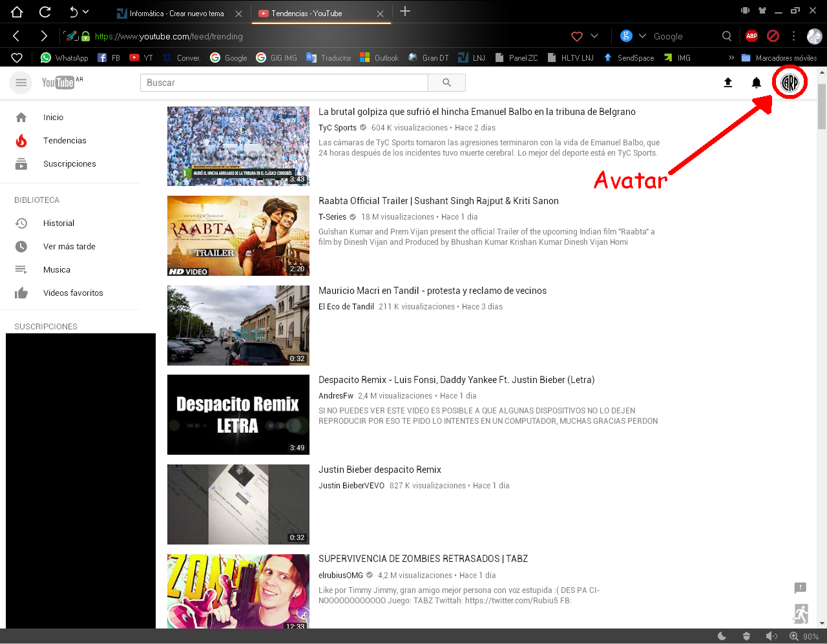Restore closed tab with undo arrow
The height and width of the screenshot is (644, 827).
click(73, 12)
